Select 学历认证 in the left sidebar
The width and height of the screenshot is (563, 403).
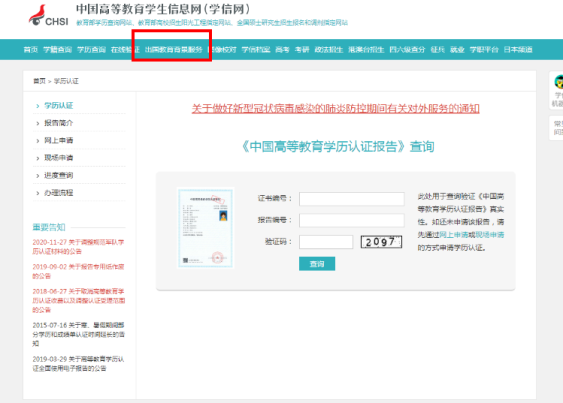(x=59, y=106)
